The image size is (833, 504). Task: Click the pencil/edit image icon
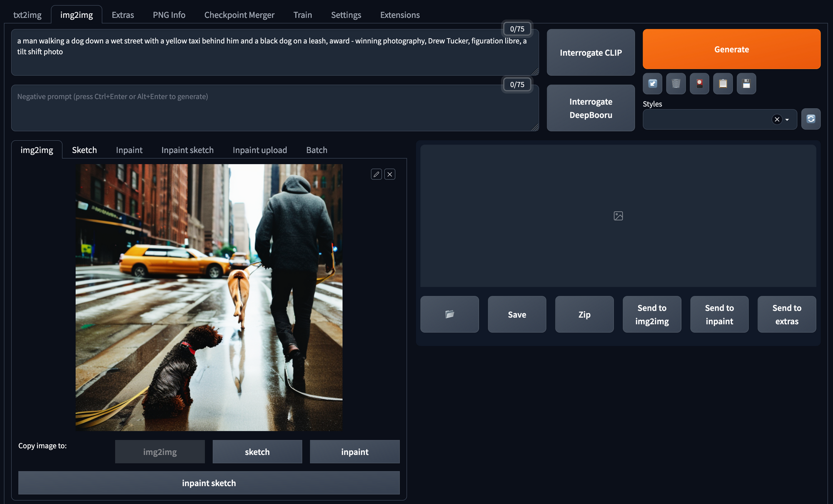(376, 174)
